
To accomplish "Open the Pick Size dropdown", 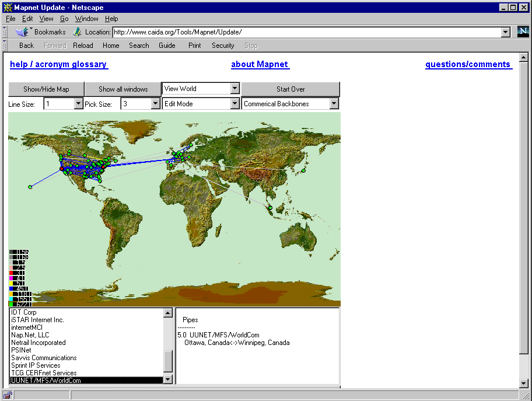I will click(x=140, y=104).
